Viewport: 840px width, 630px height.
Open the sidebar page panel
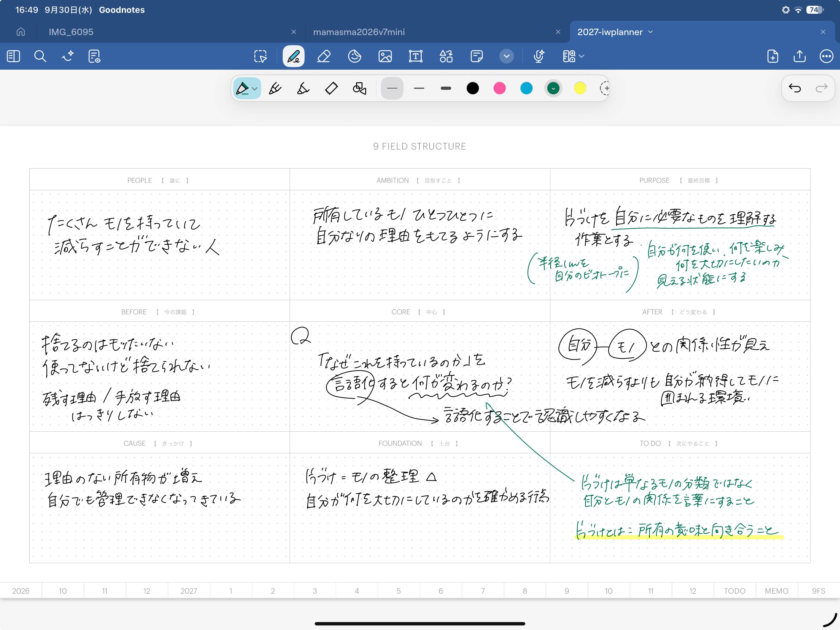click(13, 56)
